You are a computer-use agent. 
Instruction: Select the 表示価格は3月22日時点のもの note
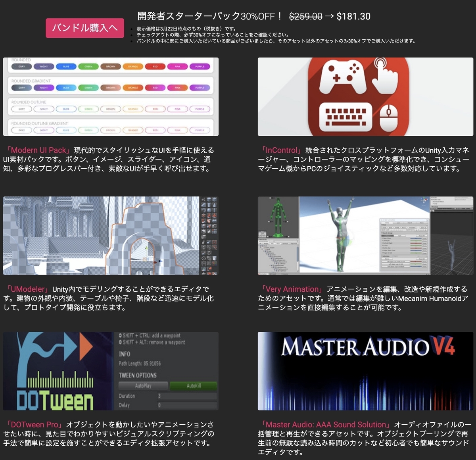186,29
